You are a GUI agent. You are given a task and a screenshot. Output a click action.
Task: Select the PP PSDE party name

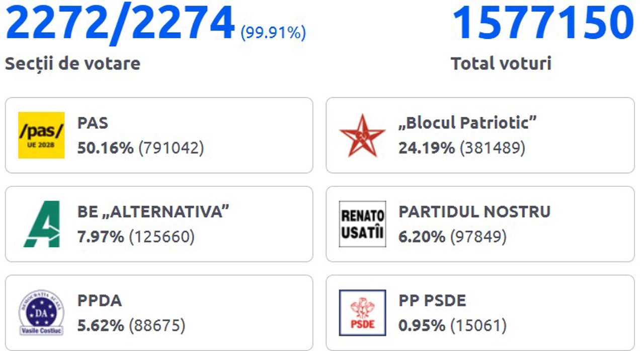(432, 301)
